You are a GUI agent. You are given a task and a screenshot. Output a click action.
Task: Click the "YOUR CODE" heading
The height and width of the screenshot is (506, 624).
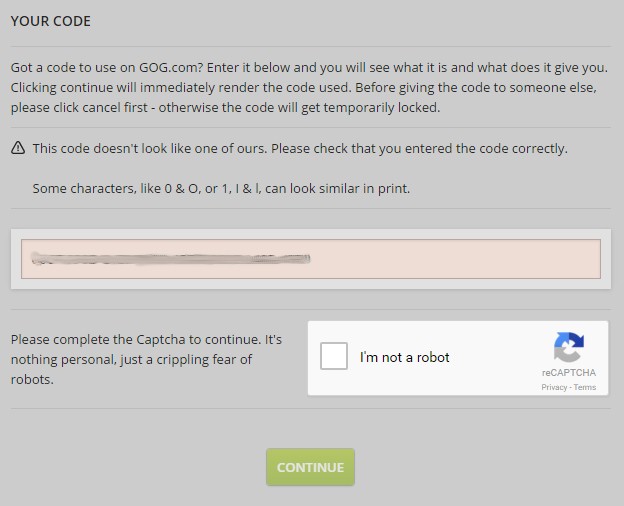[50, 20]
